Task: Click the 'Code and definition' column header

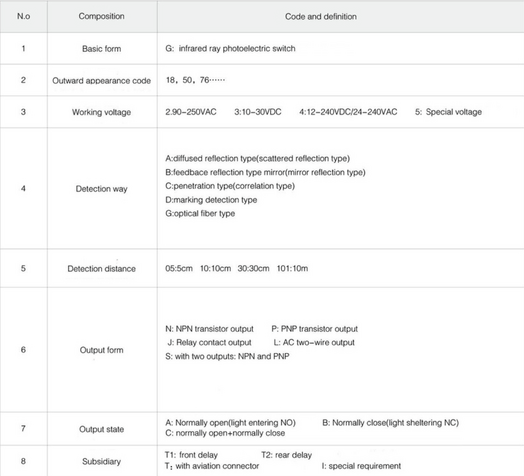Action: pyautogui.click(x=320, y=16)
